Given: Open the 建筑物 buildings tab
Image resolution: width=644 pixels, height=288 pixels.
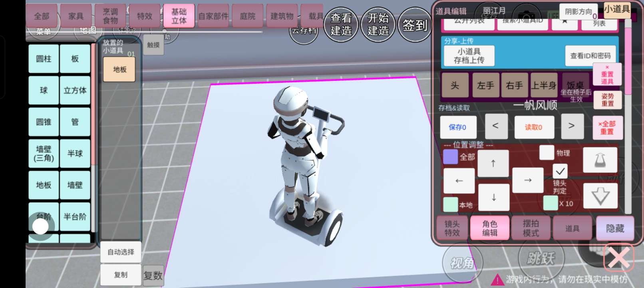Looking at the screenshot, I should (x=282, y=16).
